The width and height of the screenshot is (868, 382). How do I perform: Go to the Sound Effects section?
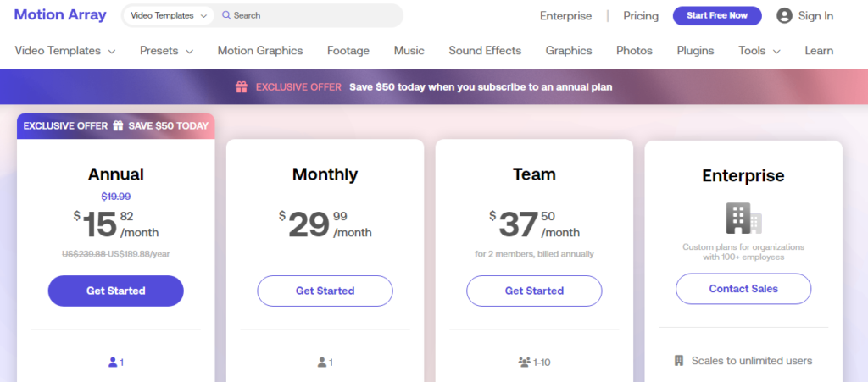coord(485,51)
